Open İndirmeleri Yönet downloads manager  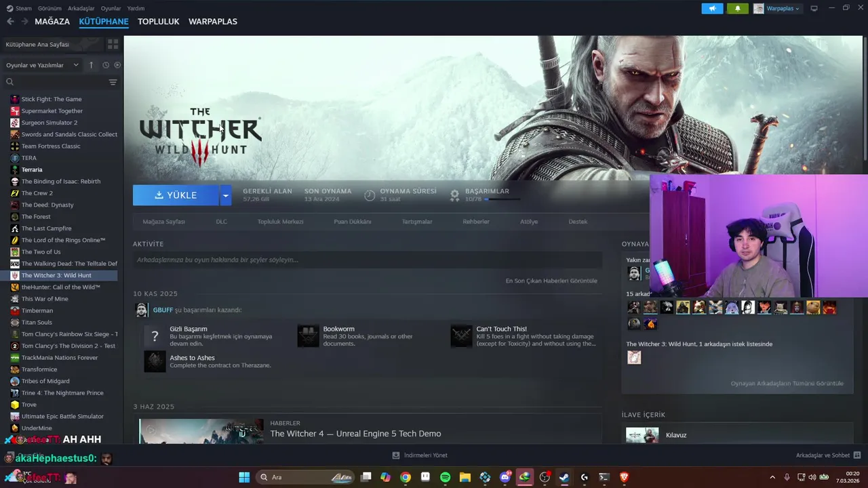pyautogui.click(x=420, y=455)
